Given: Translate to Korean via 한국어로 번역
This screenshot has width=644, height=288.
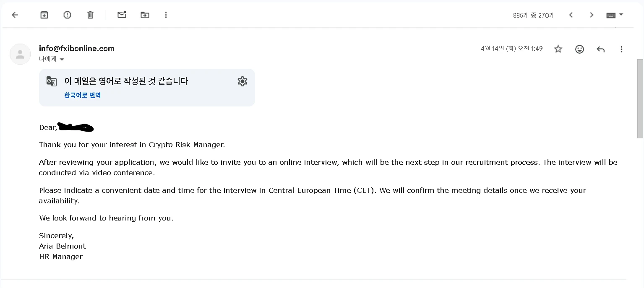Looking at the screenshot, I should click(x=83, y=95).
